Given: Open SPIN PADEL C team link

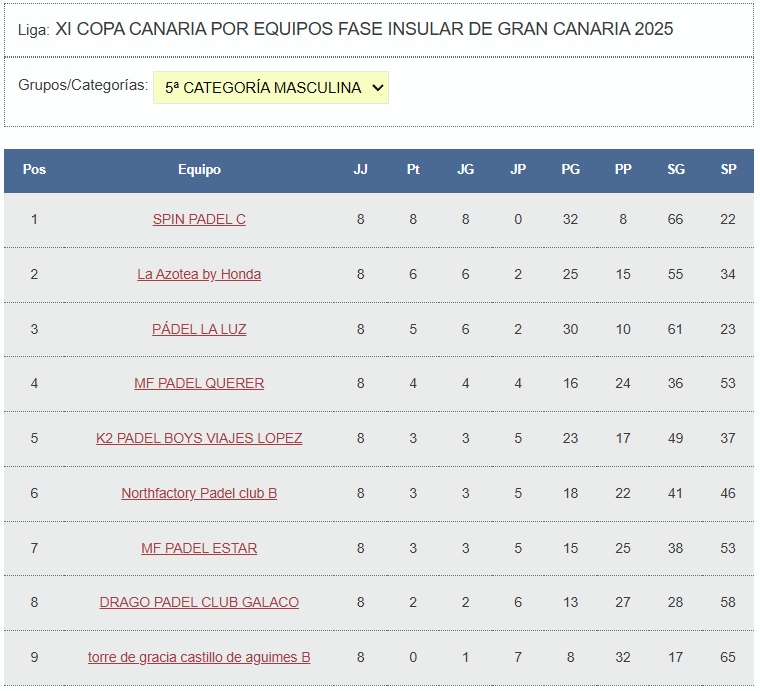Looking at the screenshot, I should (199, 219).
